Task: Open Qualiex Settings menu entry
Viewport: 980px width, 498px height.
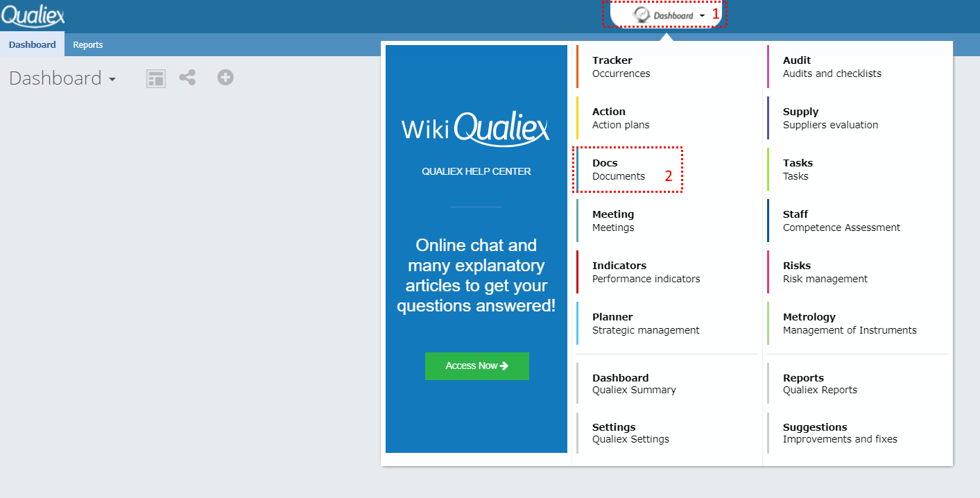Action: tap(667, 433)
